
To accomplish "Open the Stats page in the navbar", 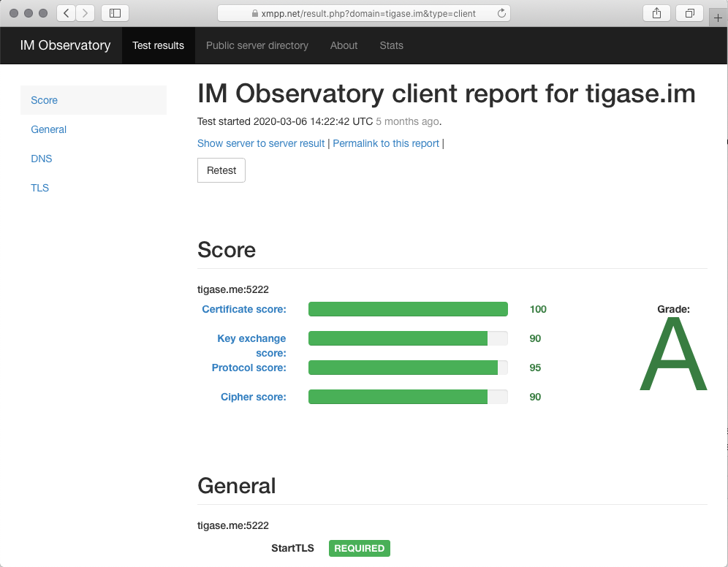I will point(391,45).
